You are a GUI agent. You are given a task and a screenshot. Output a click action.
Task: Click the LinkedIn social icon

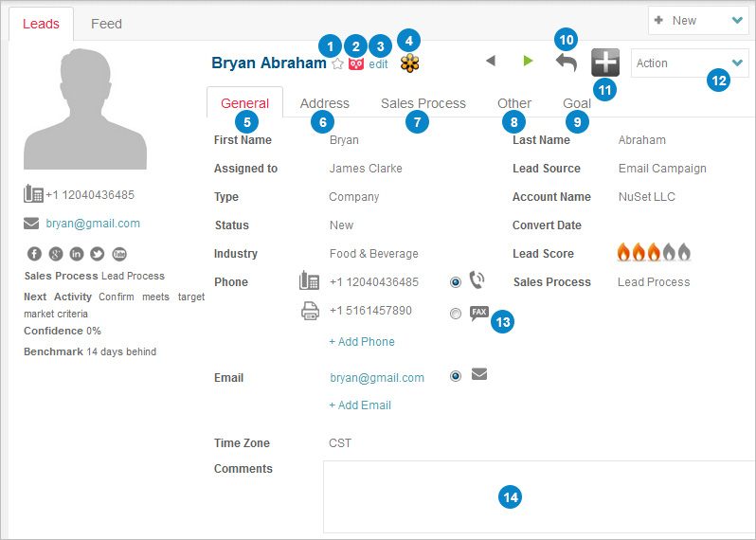click(x=77, y=254)
